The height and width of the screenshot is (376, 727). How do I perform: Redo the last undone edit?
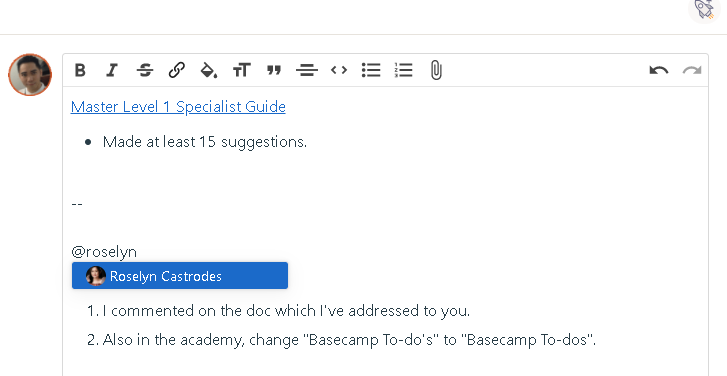click(691, 70)
